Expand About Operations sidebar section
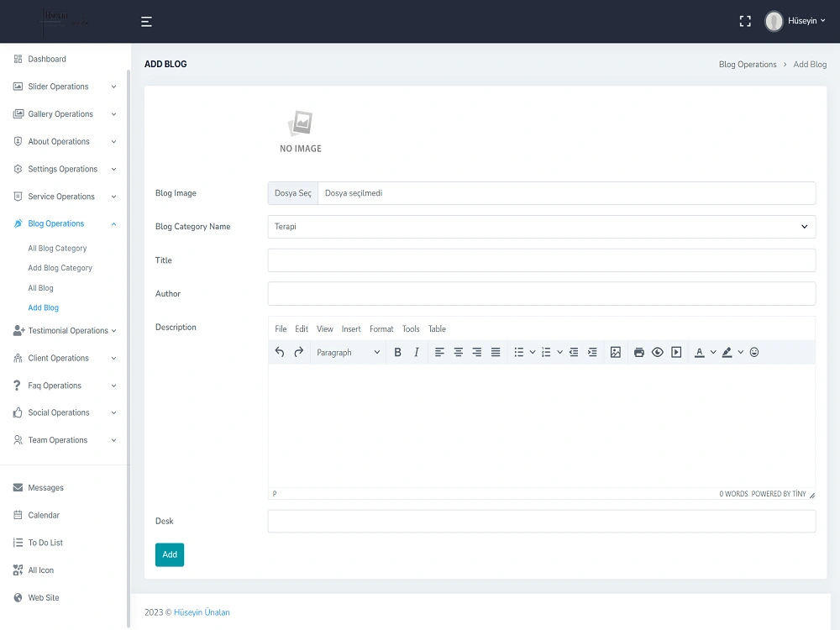Screen dimensions: 840x630 65,141
